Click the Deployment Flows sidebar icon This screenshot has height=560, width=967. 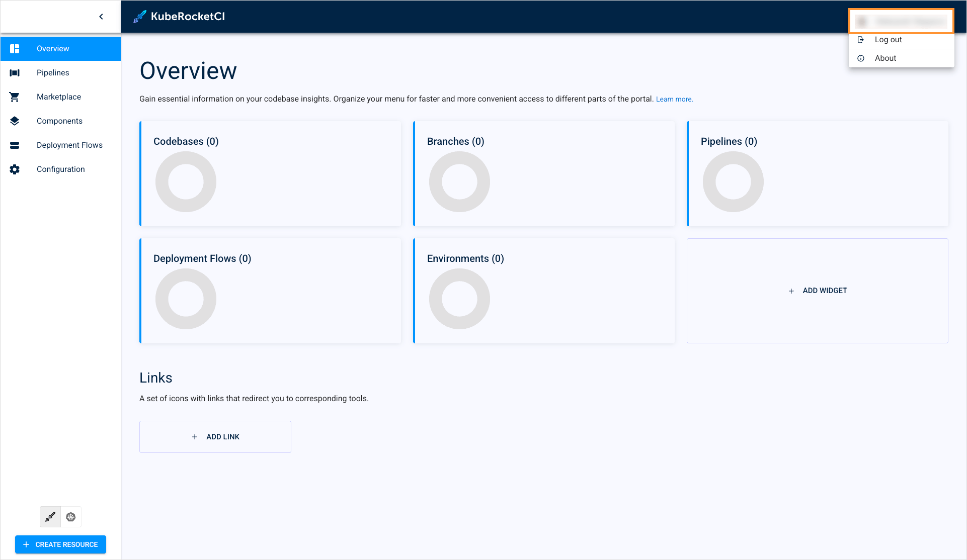pos(15,145)
